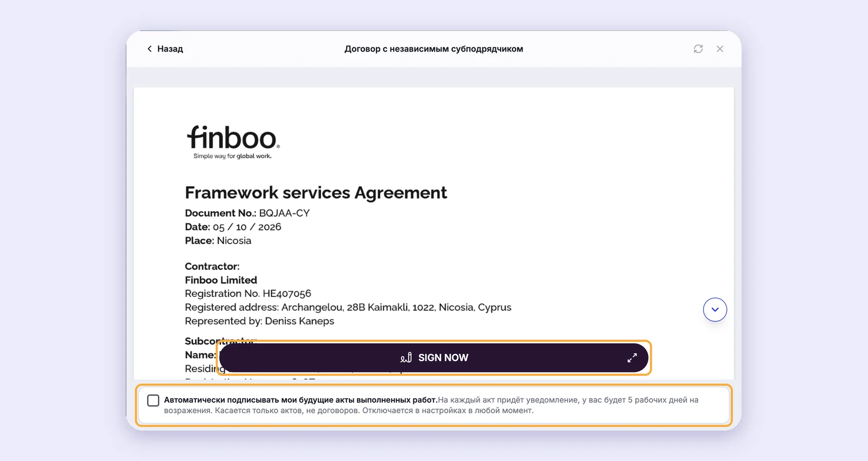The image size is (868, 461).
Task: Click the Simple way for global work tagline
Action: (233, 156)
